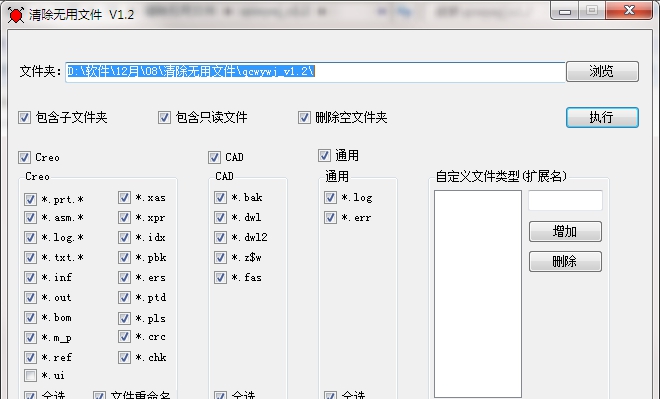Click the red bug application icon in title bar
The width and height of the screenshot is (660, 399).
[x=16, y=15]
